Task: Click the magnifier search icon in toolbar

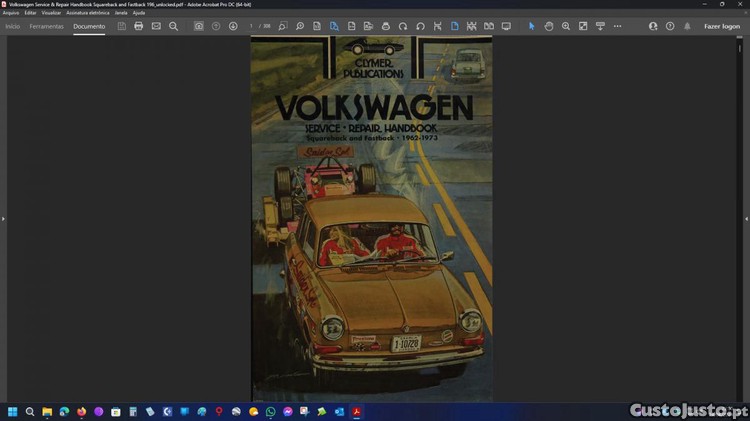Action: (173, 26)
